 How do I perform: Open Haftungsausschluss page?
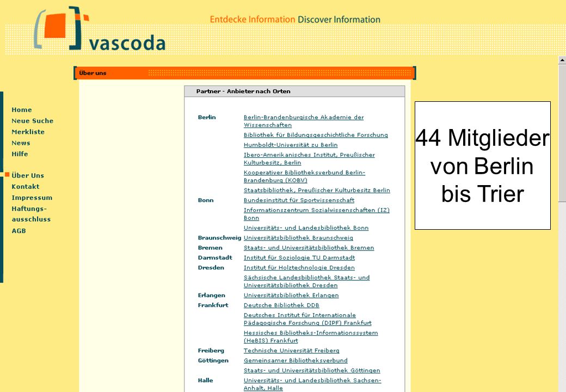[31, 214]
